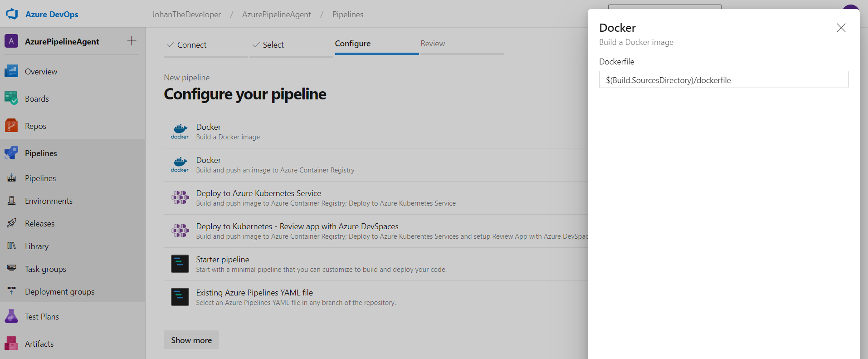
Task: Click the AzurePipelineAgent project name
Action: click(x=62, y=41)
